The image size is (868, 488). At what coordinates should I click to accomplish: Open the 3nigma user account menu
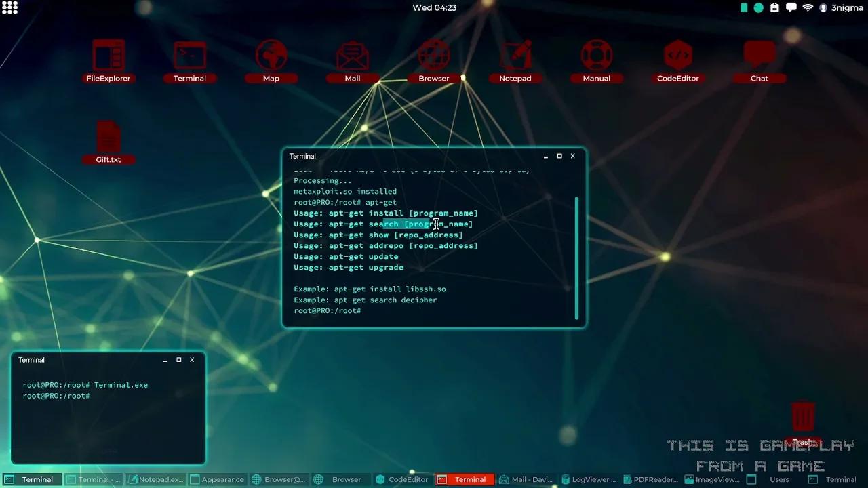tap(841, 8)
